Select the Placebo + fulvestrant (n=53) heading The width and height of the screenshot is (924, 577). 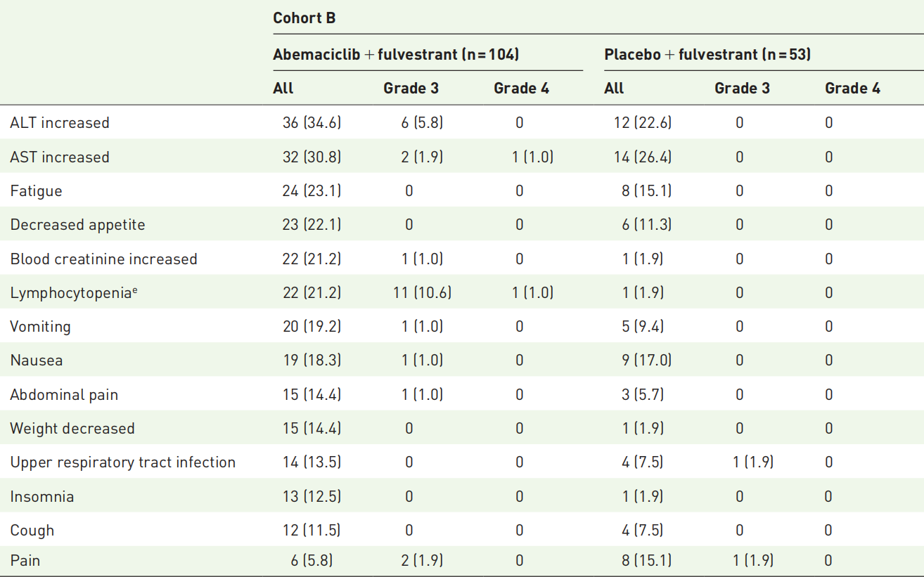coord(707,54)
